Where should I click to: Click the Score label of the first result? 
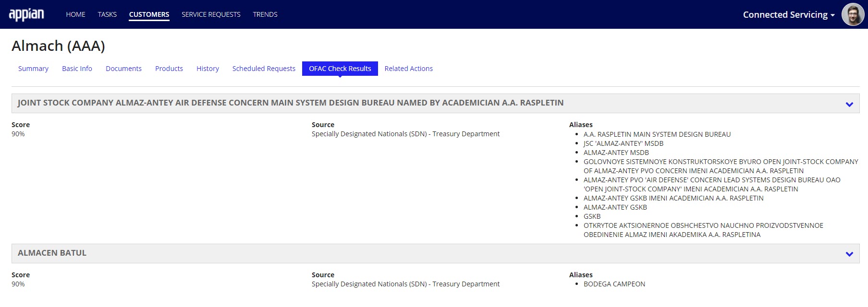tap(21, 125)
